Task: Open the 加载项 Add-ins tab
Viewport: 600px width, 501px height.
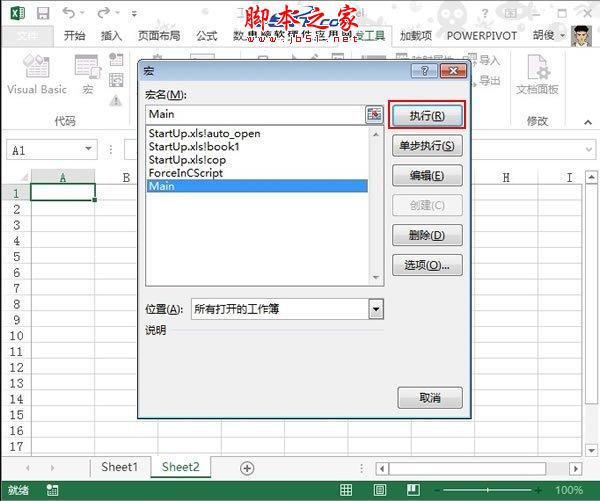Action: [x=416, y=36]
